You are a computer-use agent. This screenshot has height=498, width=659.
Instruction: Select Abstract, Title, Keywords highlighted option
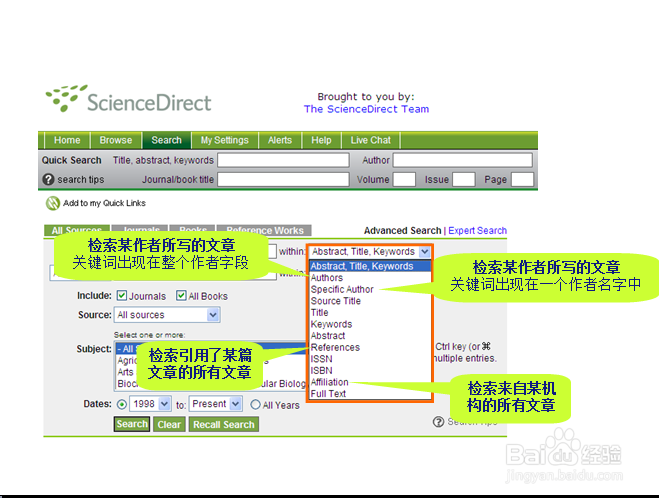coord(370,266)
